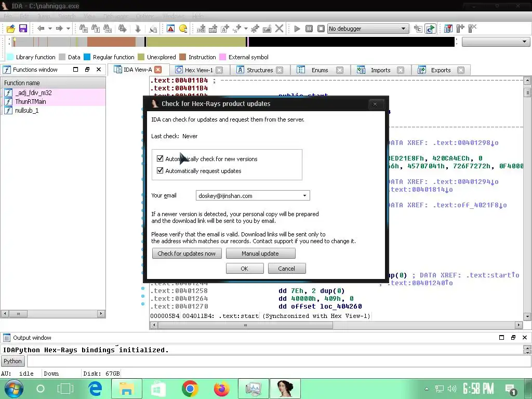Viewport: 532px width, 399px height.
Task: Click the binoculars text search icon with T
Action: pos(96,29)
